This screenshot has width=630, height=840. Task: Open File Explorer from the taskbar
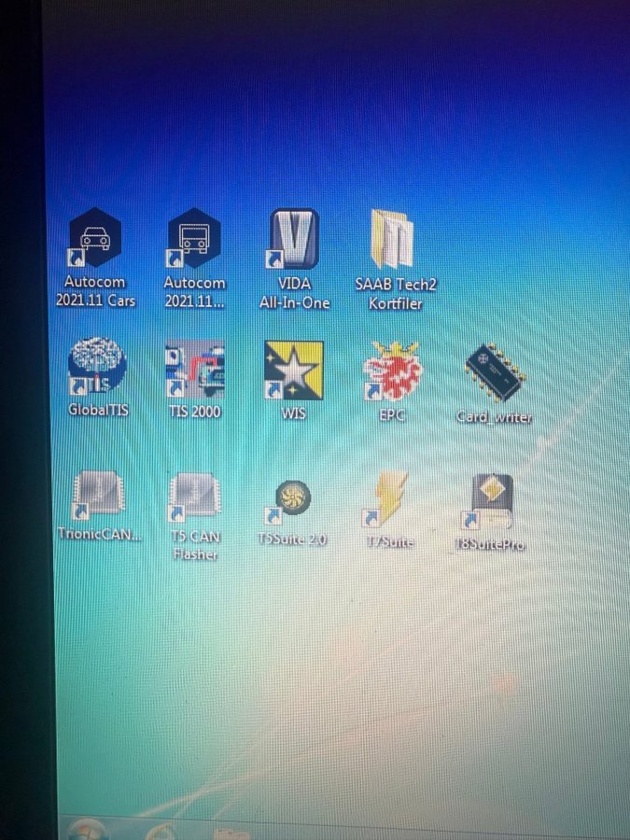(230, 832)
